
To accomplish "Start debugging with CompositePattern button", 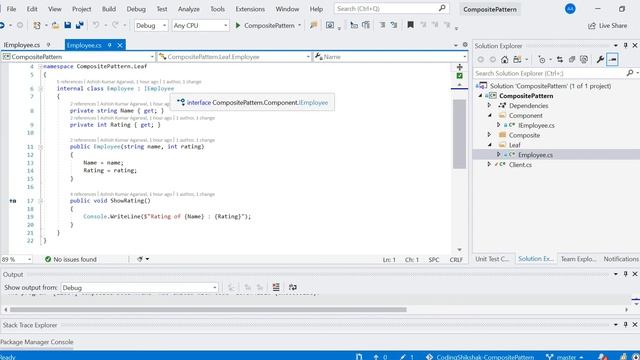I will pos(267,25).
